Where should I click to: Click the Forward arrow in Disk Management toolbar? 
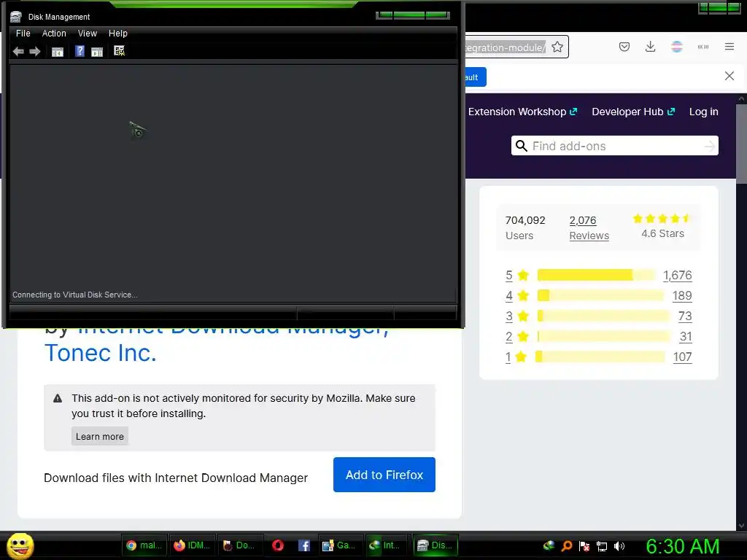[x=35, y=52]
